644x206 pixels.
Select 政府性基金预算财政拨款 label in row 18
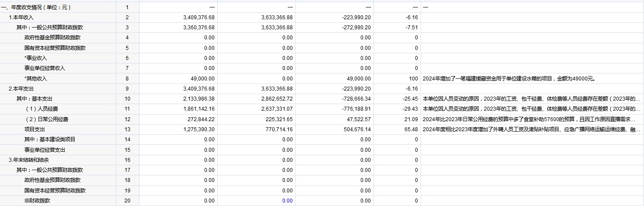coord(52,180)
